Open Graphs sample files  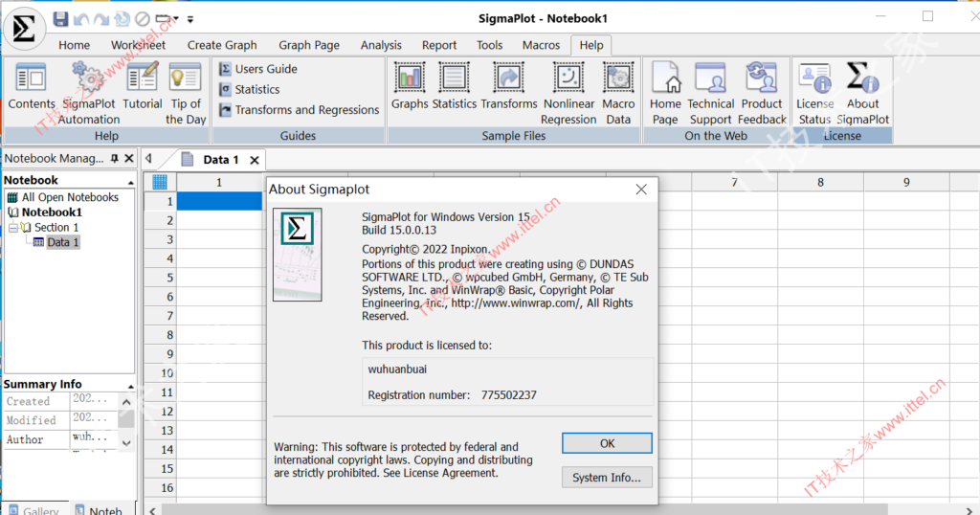point(410,87)
